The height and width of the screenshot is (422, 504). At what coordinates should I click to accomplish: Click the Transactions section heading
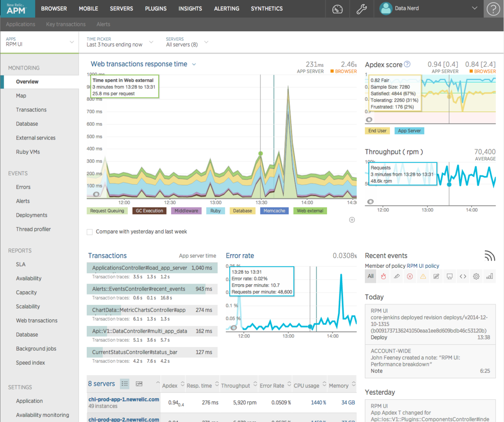click(107, 256)
